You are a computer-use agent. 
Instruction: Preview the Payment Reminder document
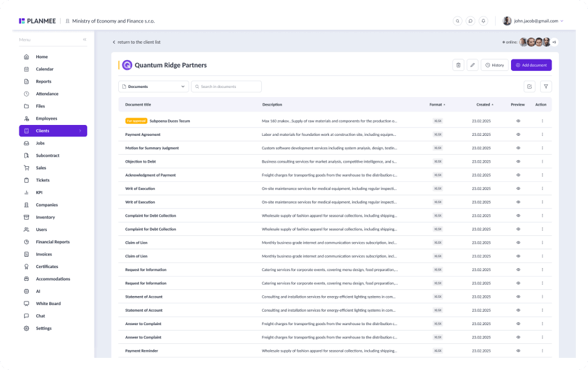click(x=518, y=351)
